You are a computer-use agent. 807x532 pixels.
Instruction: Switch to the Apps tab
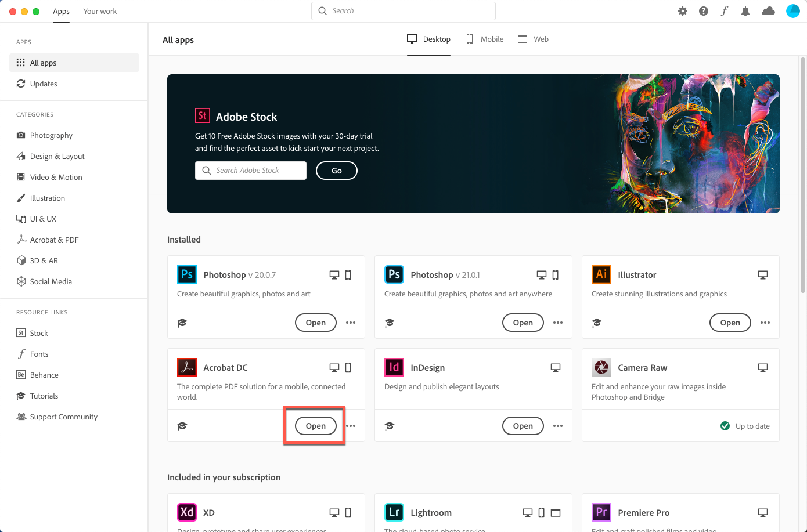tap(61, 12)
